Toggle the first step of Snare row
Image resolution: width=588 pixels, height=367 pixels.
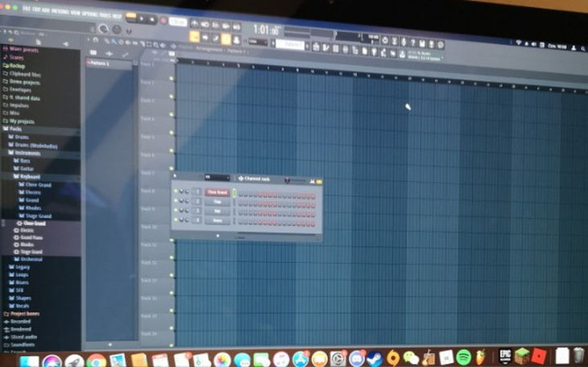click(x=241, y=222)
